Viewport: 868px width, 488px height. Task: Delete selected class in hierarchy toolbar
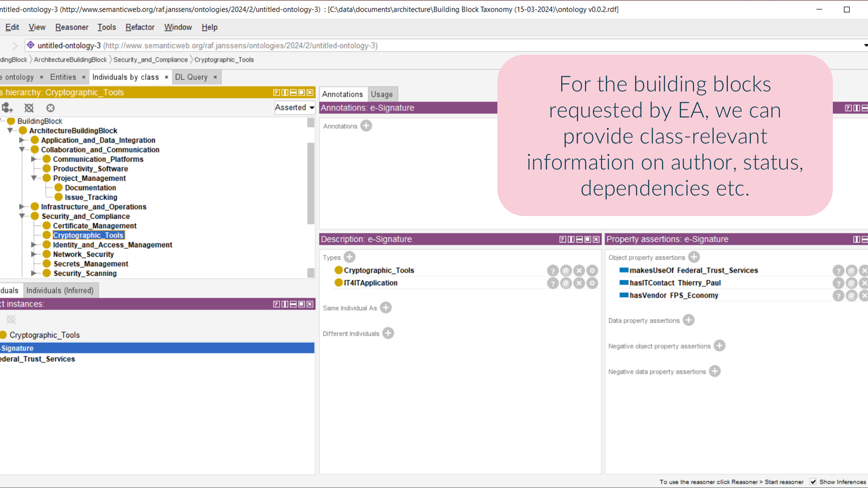click(x=29, y=108)
